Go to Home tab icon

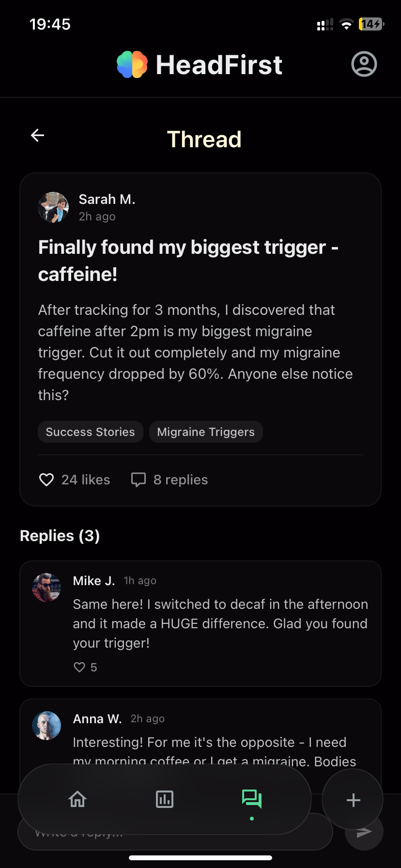coord(77,799)
